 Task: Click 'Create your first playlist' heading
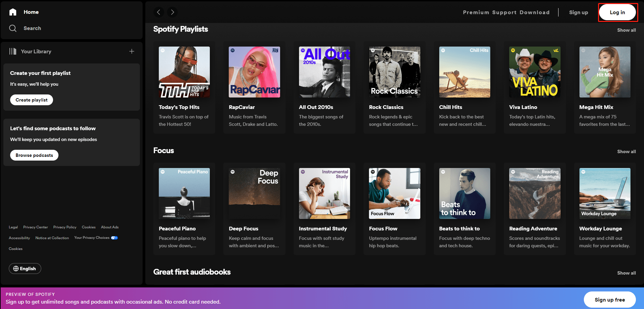point(40,73)
